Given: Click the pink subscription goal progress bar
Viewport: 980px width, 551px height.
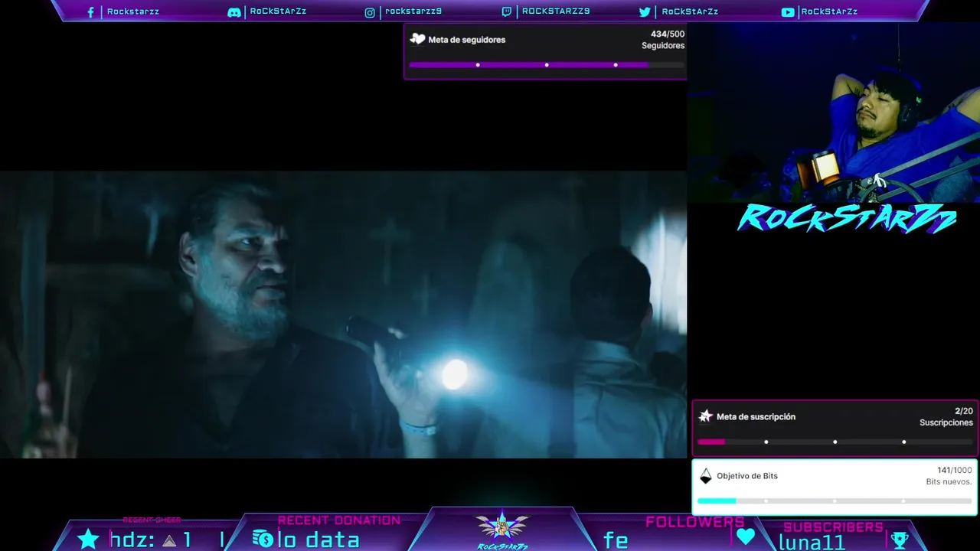Looking at the screenshot, I should (x=835, y=442).
